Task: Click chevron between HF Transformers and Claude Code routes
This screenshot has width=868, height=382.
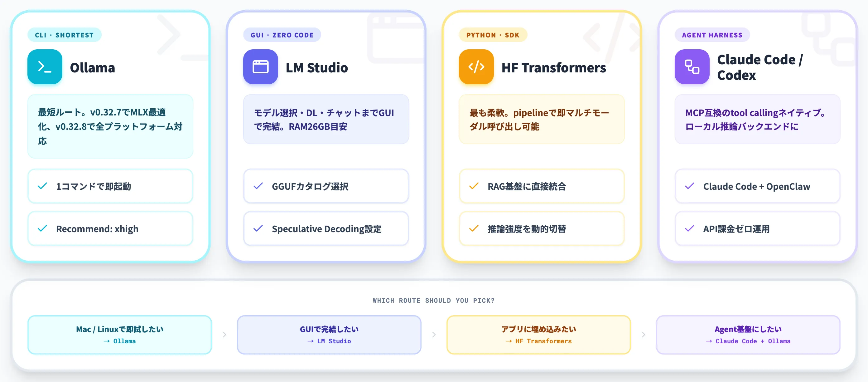Action: click(x=644, y=335)
